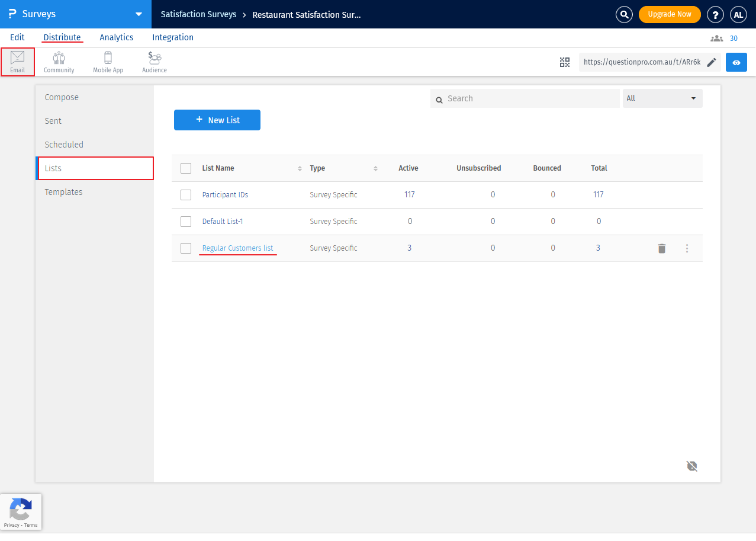Check the Default List-1 row checkbox
756x541 pixels.
point(186,222)
